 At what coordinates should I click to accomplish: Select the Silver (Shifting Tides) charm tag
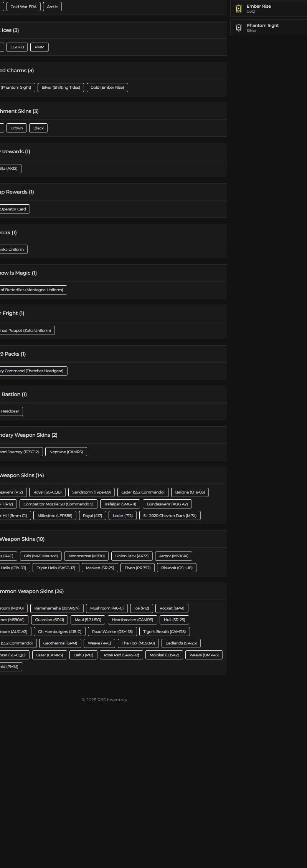point(61,88)
